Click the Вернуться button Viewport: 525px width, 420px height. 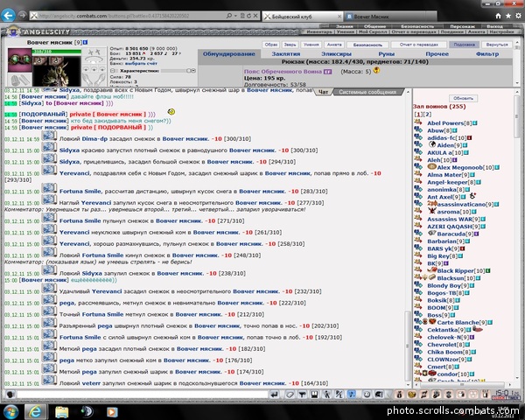[x=497, y=45]
